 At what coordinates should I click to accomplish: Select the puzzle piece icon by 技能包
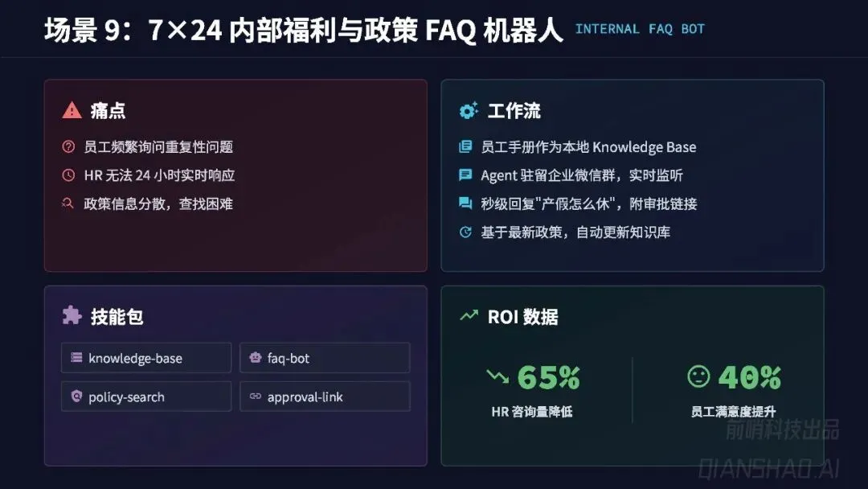point(72,315)
